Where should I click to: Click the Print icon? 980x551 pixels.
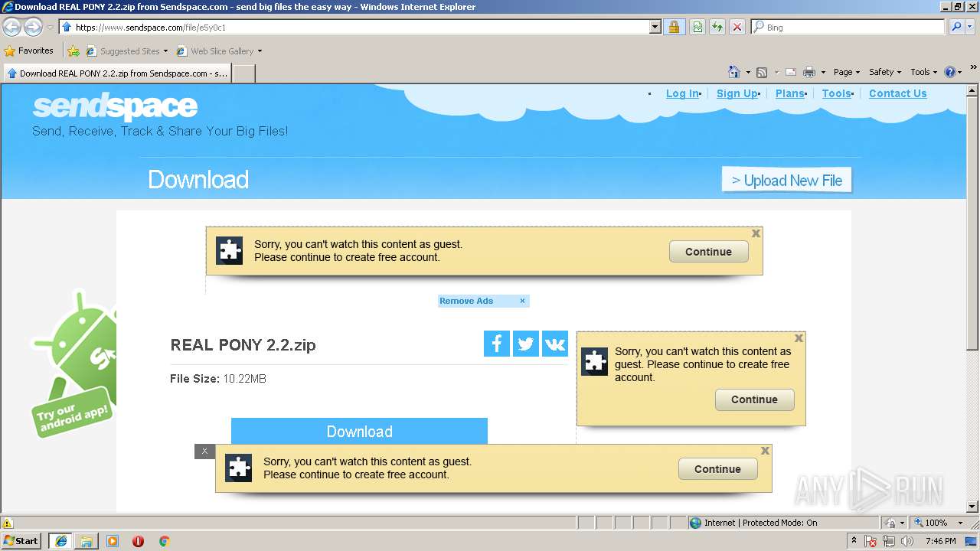tap(809, 72)
